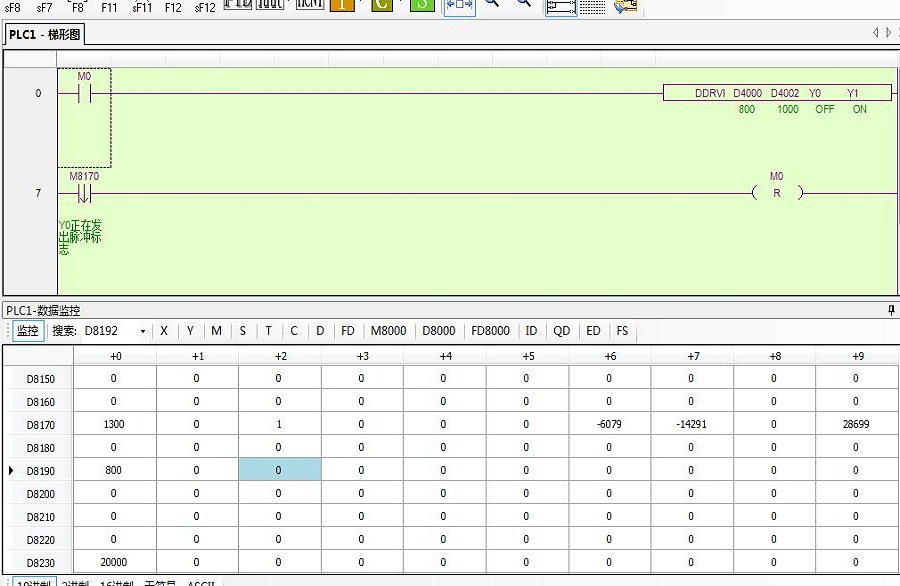Image resolution: width=900 pixels, height=586 pixels.
Task: Jump to FD8000 register view
Action: pos(490,331)
